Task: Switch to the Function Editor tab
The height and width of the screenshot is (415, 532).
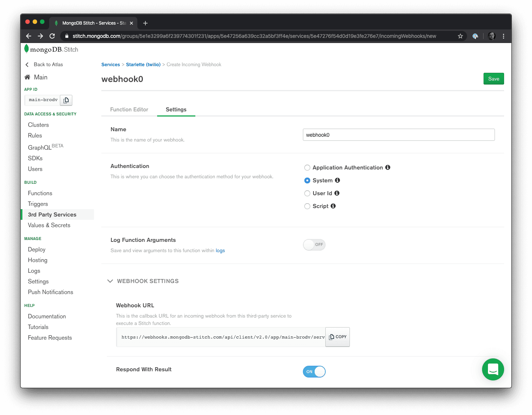Action: click(x=129, y=110)
